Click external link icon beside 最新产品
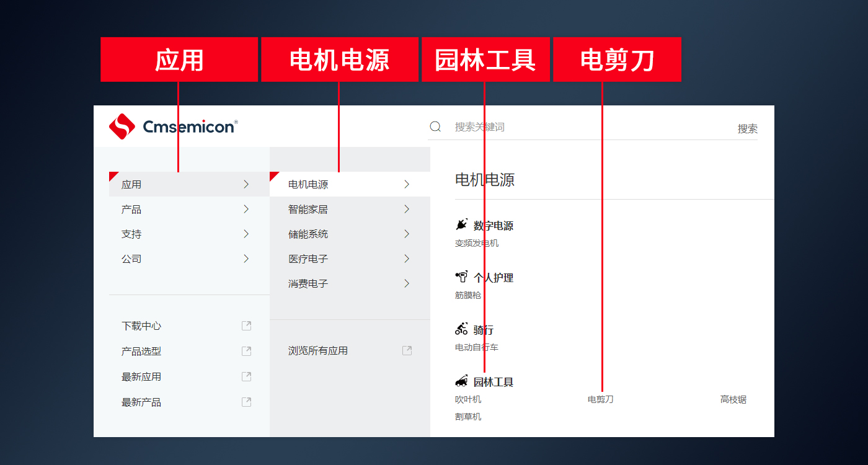 click(246, 402)
